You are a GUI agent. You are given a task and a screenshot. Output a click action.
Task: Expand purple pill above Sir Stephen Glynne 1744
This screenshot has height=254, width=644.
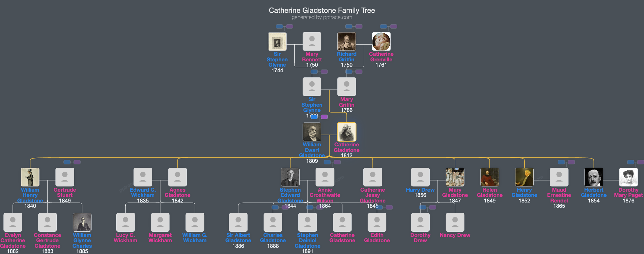(290, 26)
